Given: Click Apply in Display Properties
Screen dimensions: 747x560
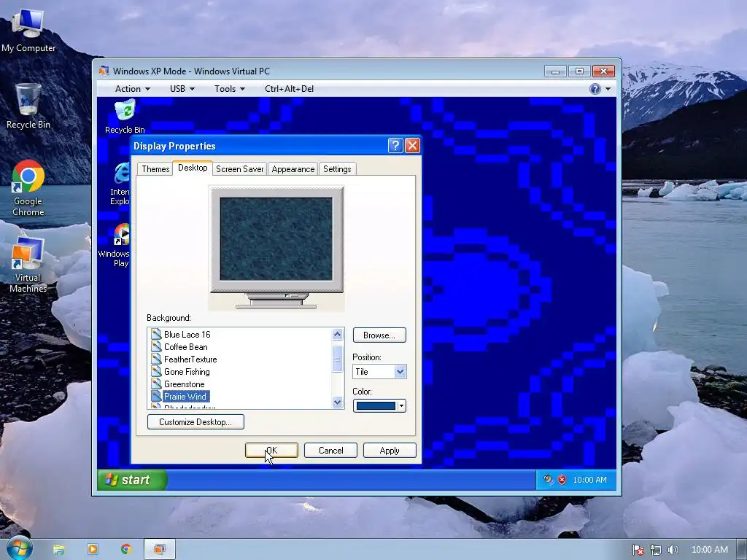Looking at the screenshot, I should (390, 451).
